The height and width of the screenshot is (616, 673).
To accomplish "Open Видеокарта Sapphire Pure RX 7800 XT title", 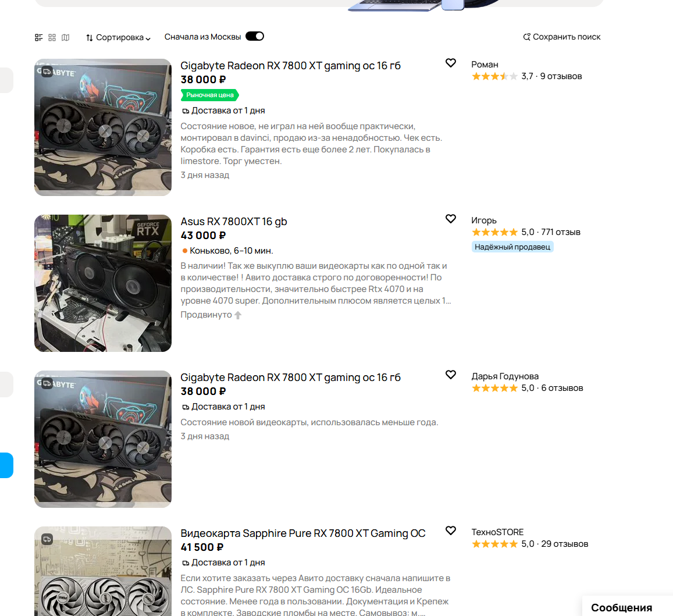I will click(x=303, y=533).
